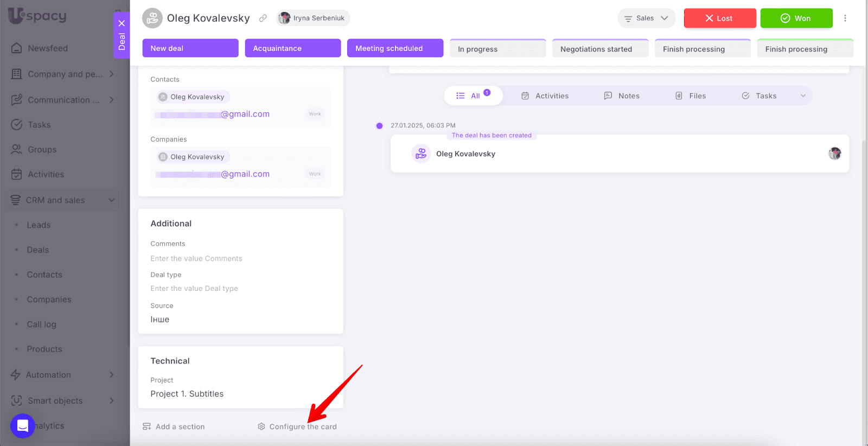Screen dimensions: 868x446
Task: Mark the deal as Lost
Action: click(x=719, y=18)
